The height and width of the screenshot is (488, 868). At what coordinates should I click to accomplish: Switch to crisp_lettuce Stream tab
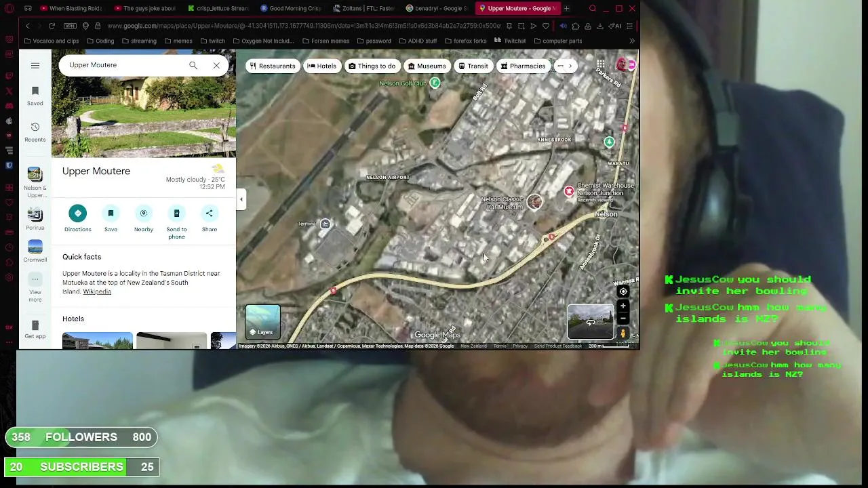218,8
